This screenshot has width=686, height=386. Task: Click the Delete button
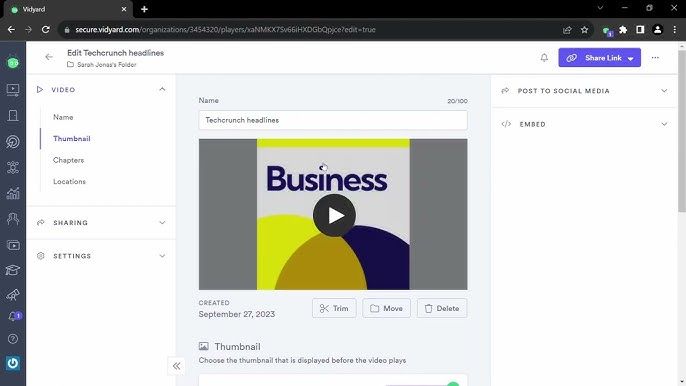[442, 309]
